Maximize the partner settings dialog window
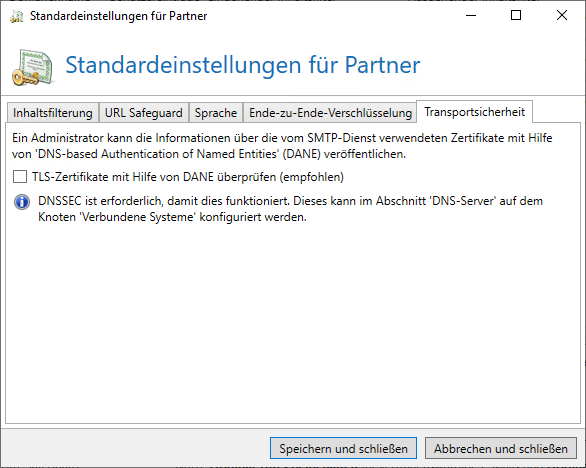 coord(516,15)
